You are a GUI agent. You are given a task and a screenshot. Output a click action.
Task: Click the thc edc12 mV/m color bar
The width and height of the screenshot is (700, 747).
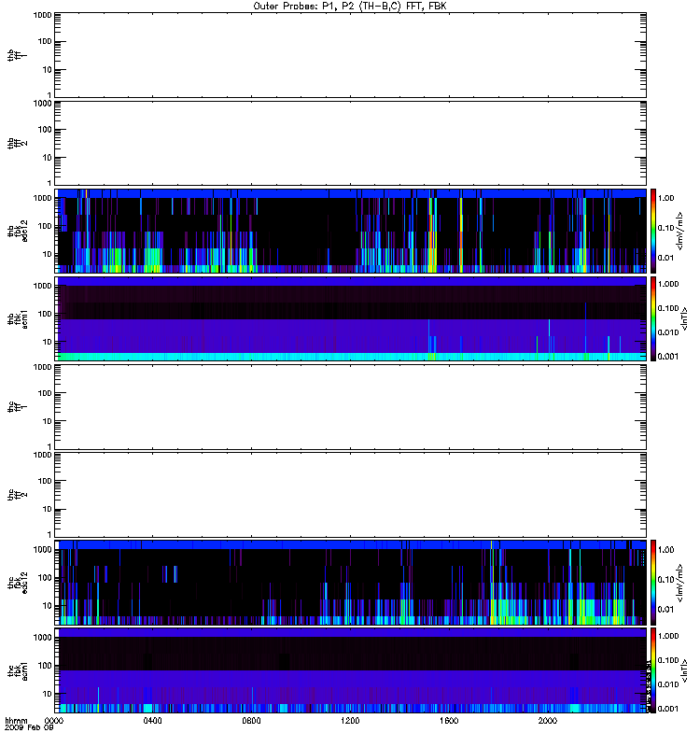pos(653,583)
